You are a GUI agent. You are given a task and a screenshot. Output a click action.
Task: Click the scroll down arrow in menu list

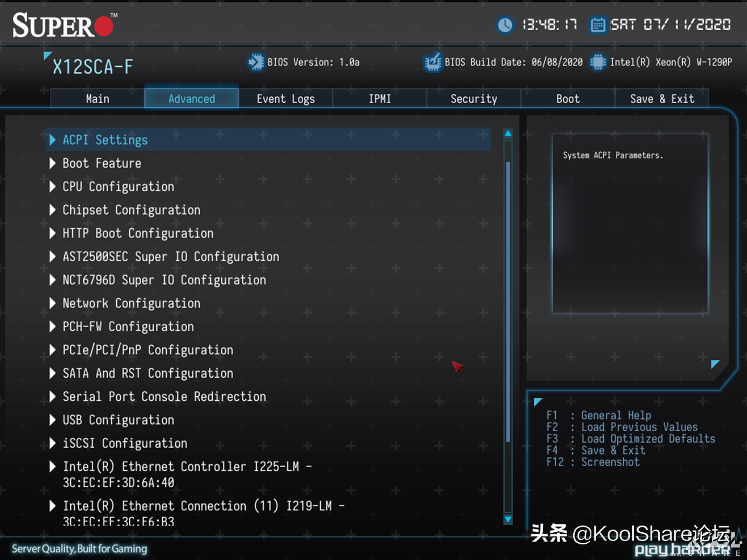pos(508,519)
